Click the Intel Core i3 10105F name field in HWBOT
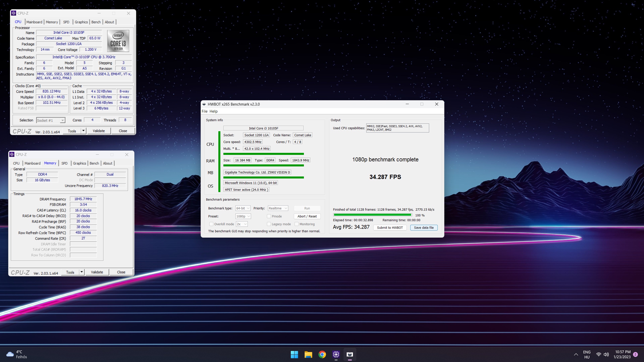Viewport: 644px width, 362px height. pos(263,128)
